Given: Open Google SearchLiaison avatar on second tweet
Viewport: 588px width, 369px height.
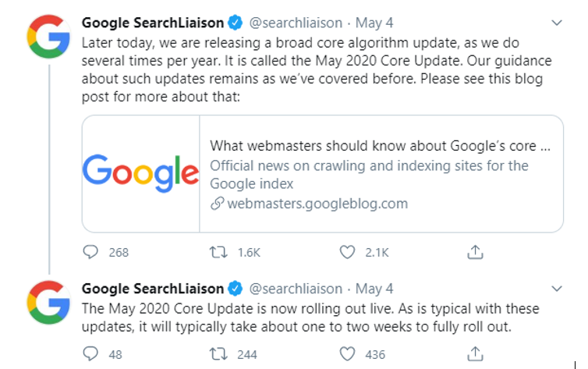Looking at the screenshot, I should 48,303.
